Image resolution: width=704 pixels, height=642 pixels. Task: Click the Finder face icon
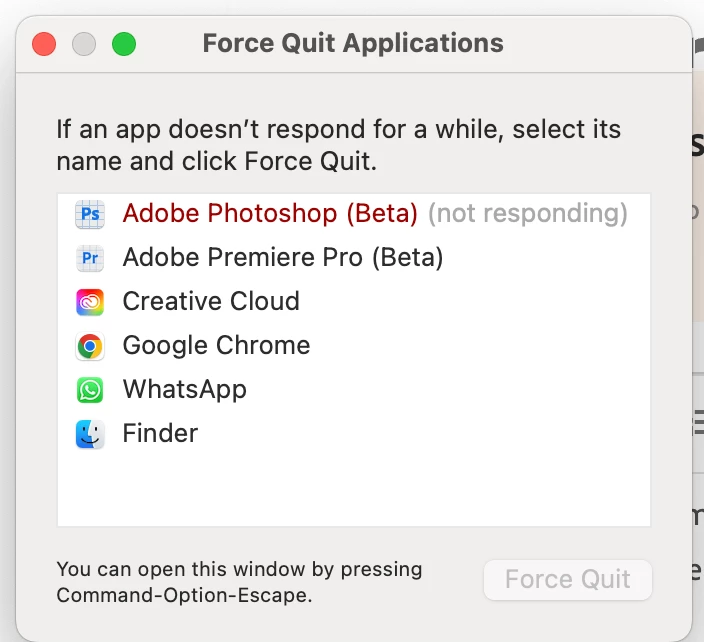click(90, 434)
